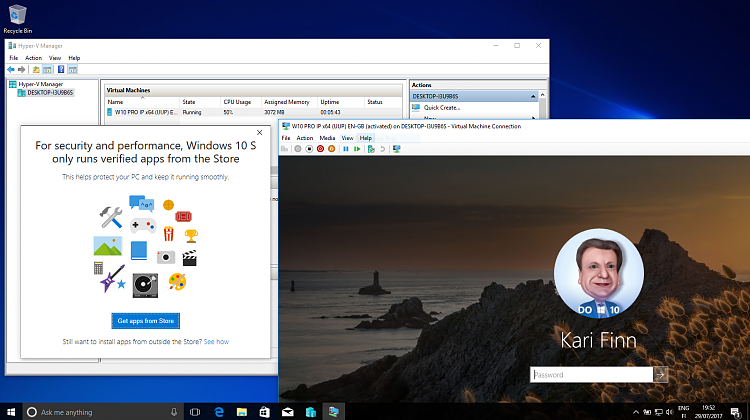The width and height of the screenshot is (750, 420).
Task: Open Microsoft Edge from taskbar
Action: [x=219, y=412]
